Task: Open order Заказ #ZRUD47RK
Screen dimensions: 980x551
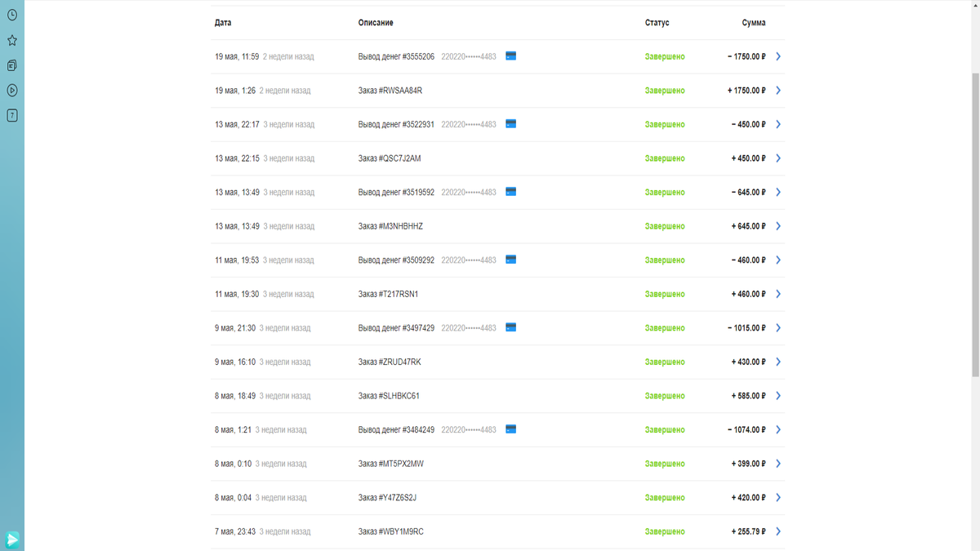Action: [390, 362]
